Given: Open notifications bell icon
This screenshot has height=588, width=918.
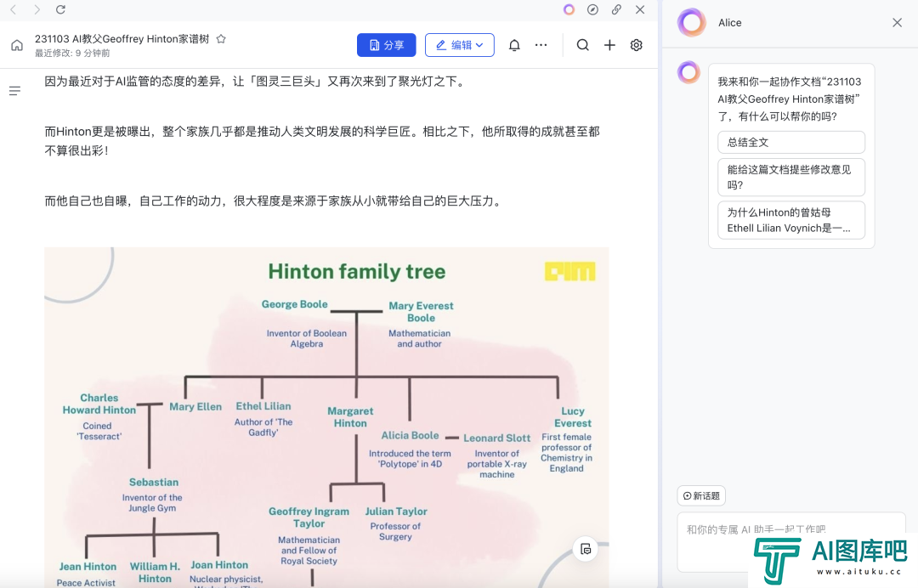Looking at the screenshot, I should click(x=514, y=45).
